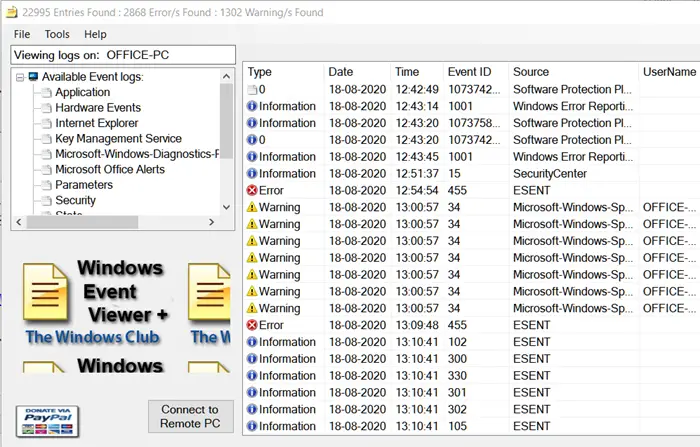The width and height of the screenshot is (700, 447).
Task: Select the Internet Explorer log
Action: pos(96,123)
